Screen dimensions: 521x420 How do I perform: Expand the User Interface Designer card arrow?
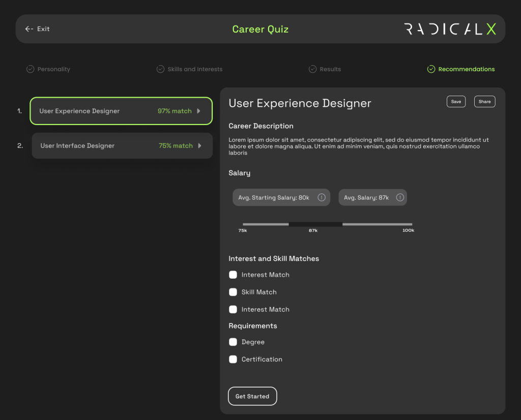click(x=199, y=145)
